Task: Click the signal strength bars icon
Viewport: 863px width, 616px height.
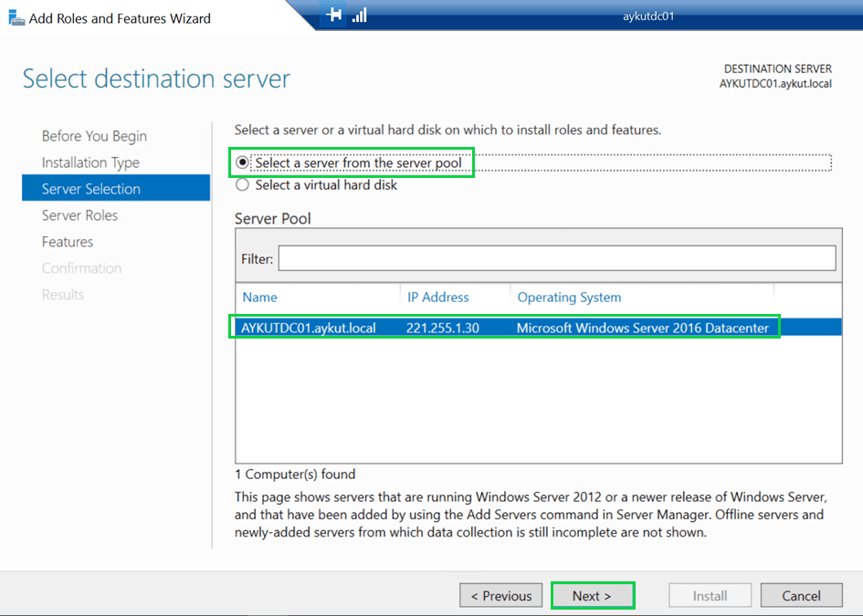Action: tap(359, 15)
